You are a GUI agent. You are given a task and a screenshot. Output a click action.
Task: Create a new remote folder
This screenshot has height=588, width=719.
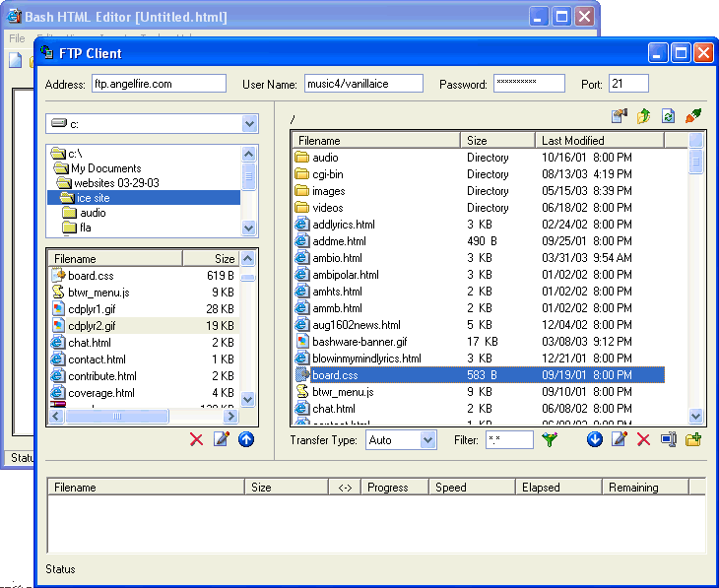693,439
